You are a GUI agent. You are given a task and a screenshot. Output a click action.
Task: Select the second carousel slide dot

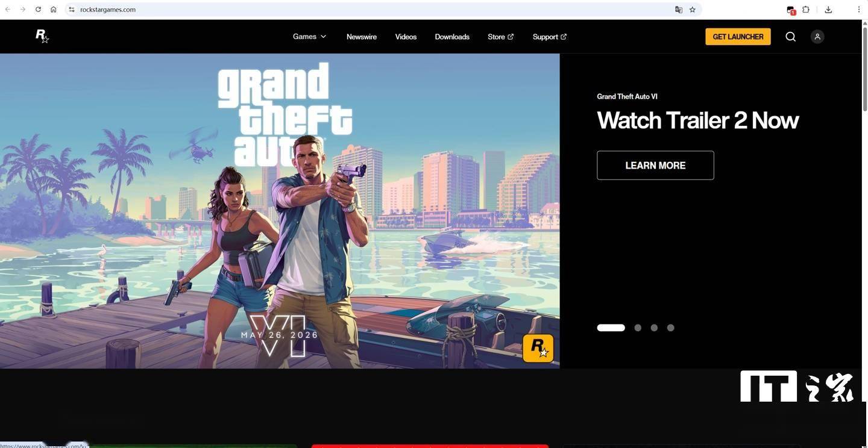[638, 328]
